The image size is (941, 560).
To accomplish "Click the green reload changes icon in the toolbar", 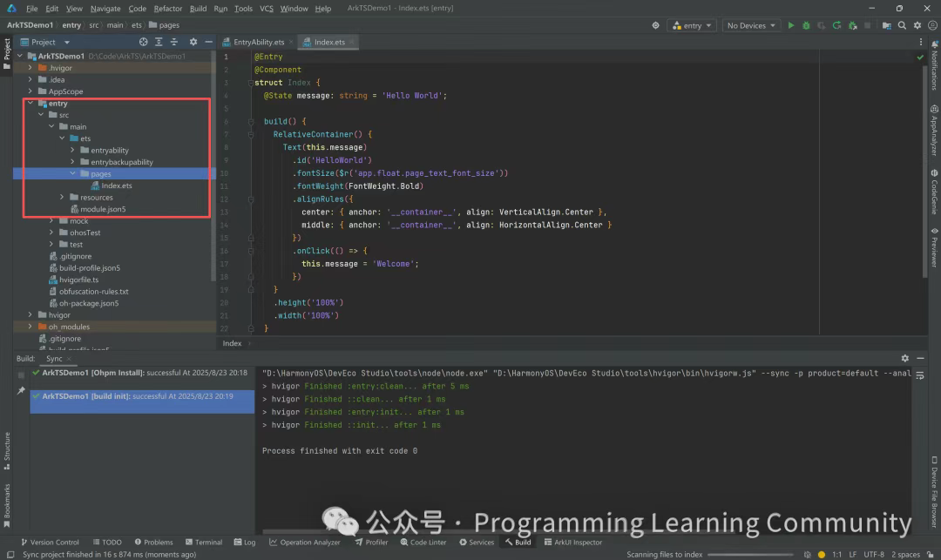I will pos(836,25).
